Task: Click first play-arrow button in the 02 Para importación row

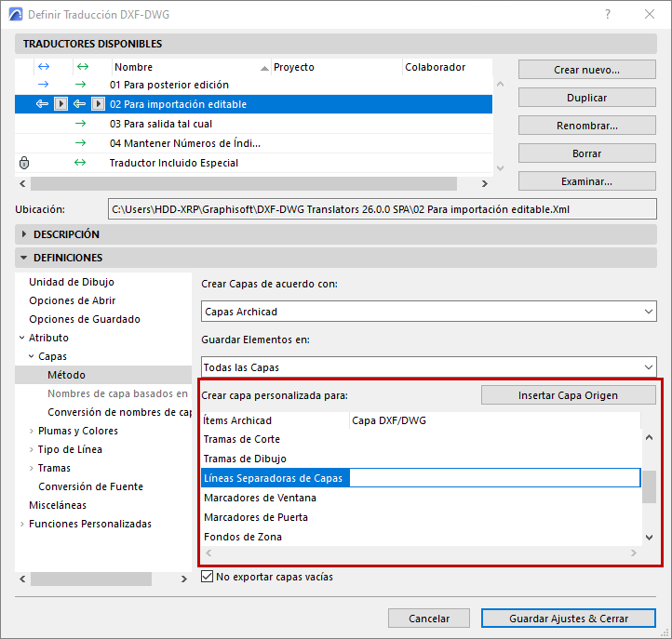Action: 60,103
